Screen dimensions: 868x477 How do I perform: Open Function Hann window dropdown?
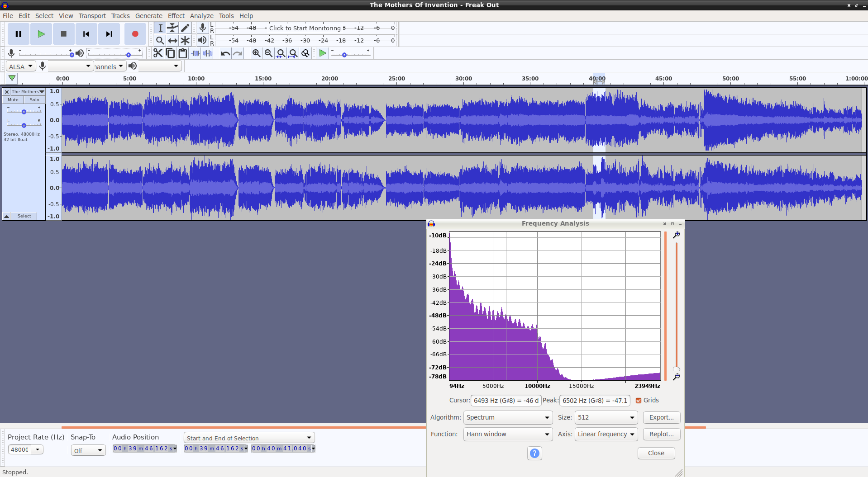point(508,434)
